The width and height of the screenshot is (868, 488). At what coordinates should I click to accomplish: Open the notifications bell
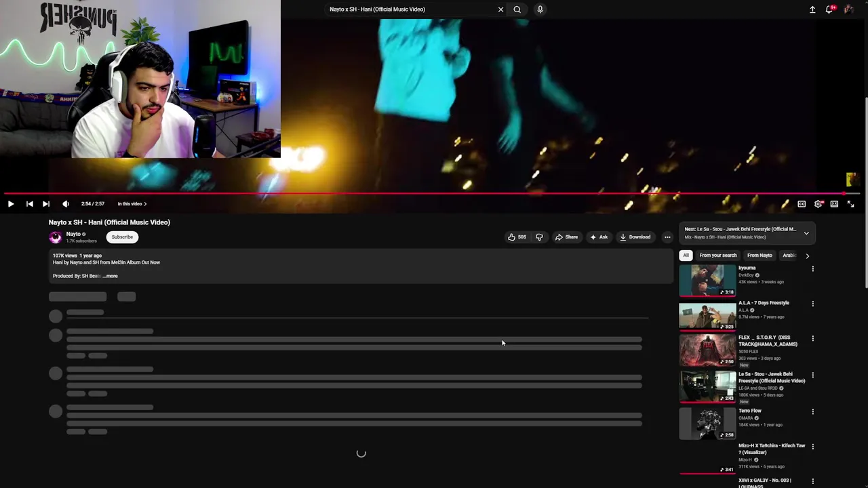pos(829,9)
